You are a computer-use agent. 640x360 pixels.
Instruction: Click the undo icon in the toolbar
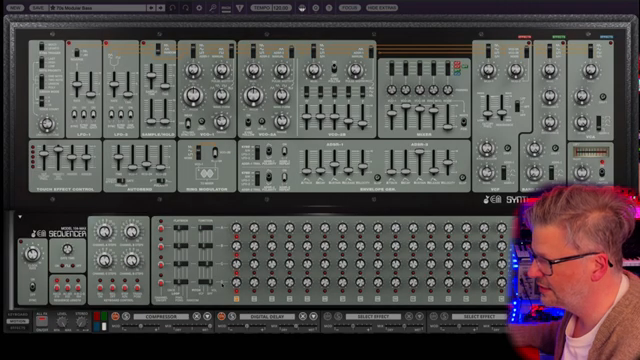click(173, 8)
